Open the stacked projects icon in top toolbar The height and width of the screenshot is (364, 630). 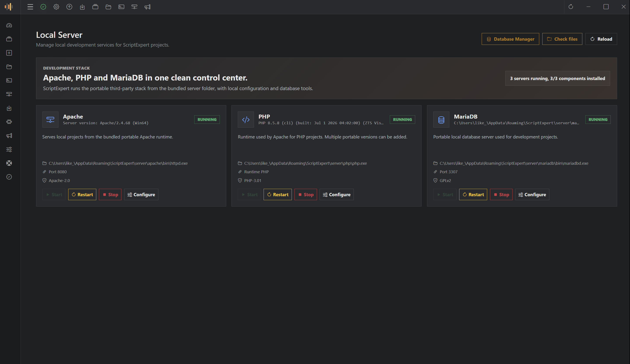[x=95, y=7]
